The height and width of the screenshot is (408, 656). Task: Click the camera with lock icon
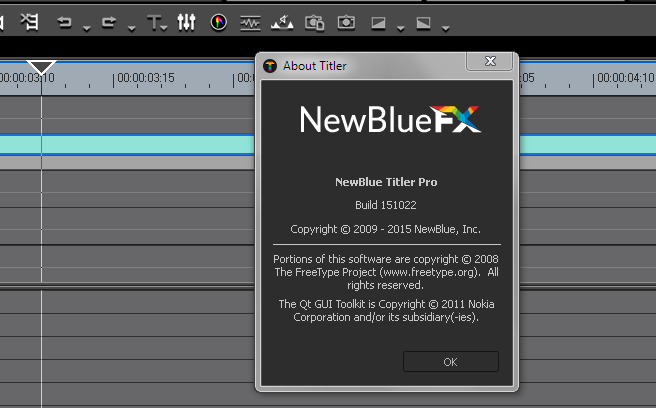(x=314, y=21)
